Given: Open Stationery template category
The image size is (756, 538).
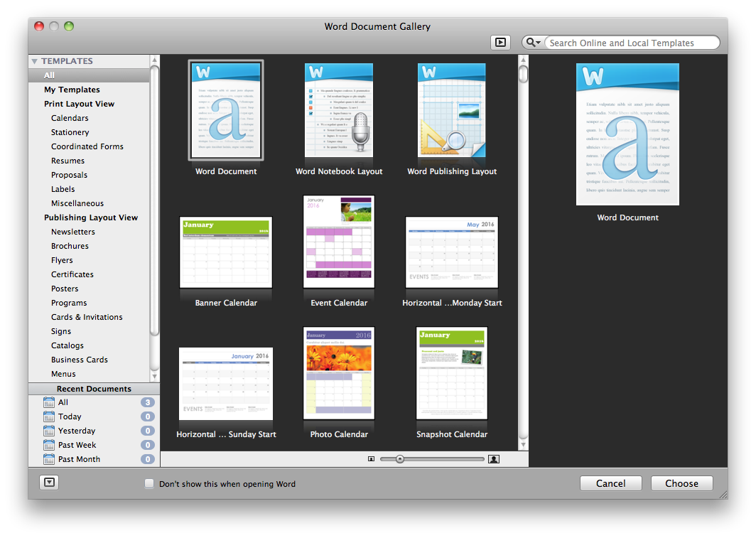Looking at the screenshot, I should point(70,132).
